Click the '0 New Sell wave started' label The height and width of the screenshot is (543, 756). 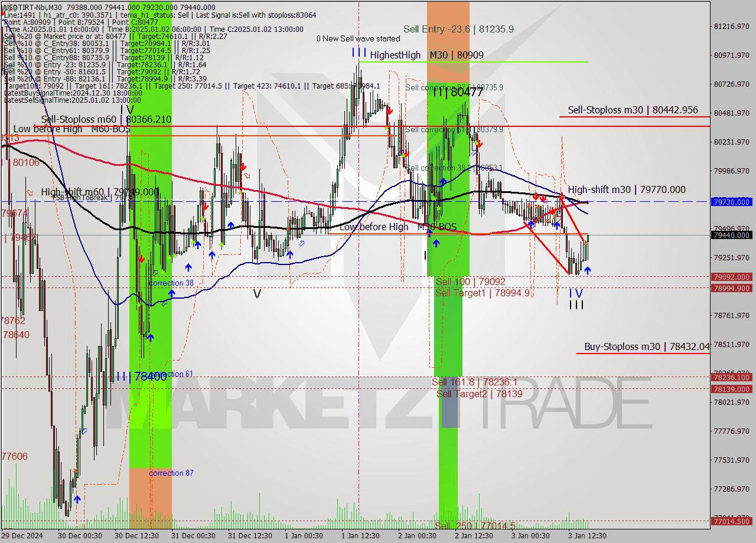tap(358, 38)
